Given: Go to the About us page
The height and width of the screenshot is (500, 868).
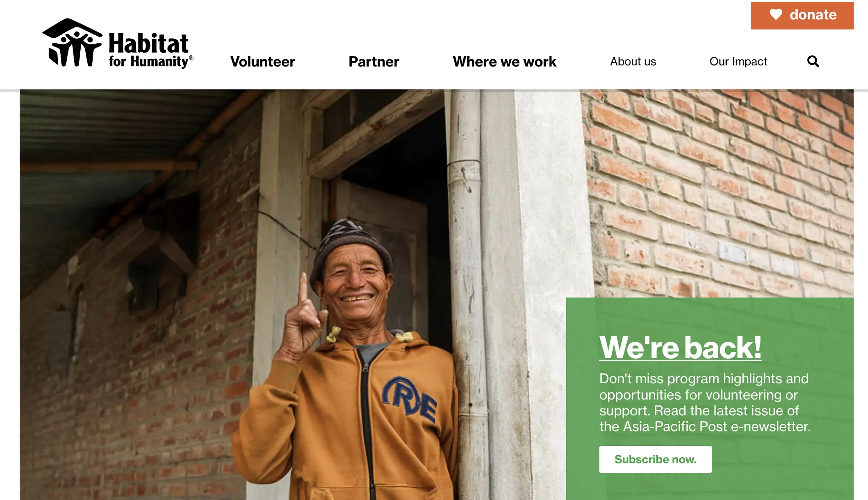Looking at the screenshot, I should click(633, 61).
